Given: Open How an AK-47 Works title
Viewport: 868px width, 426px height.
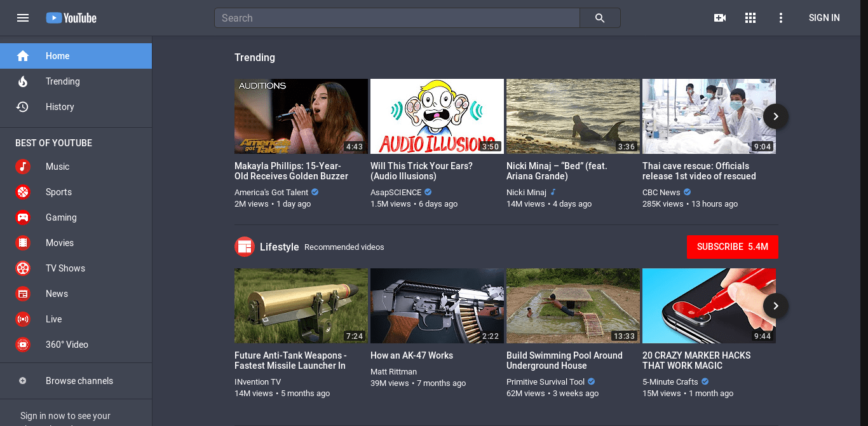Looking at the screenshot, I should tap(412, 355).
